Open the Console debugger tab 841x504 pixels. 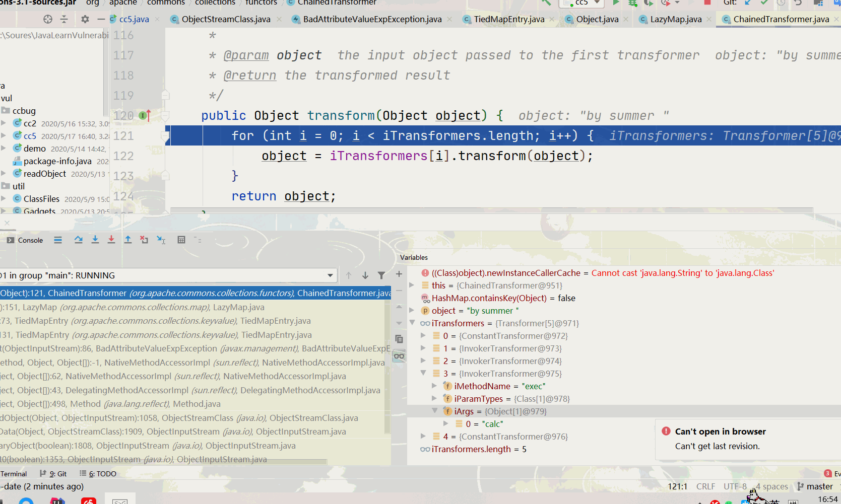pos(25,240)
